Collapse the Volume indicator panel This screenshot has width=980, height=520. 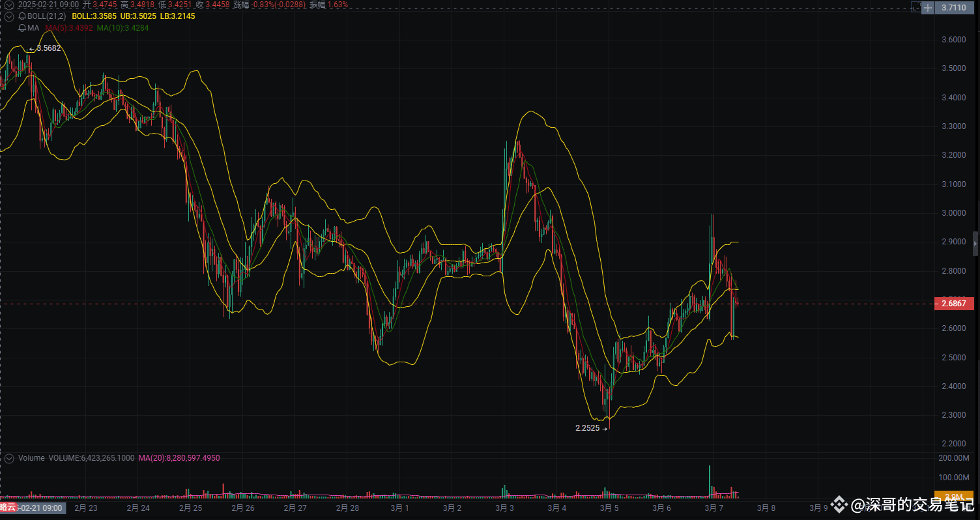(x=8, y=458)
